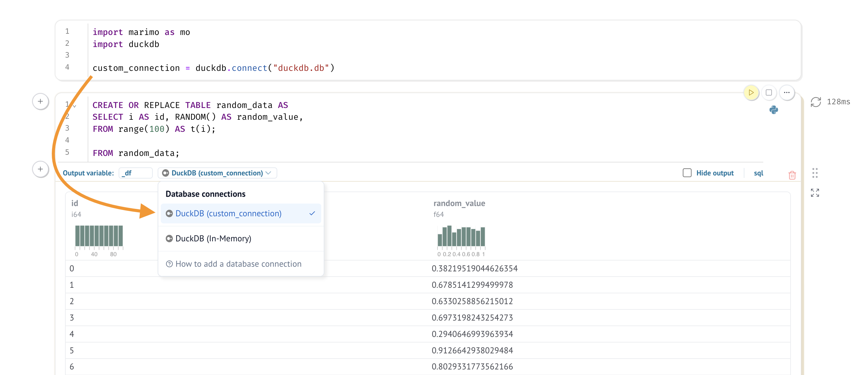Collapse the code fold chevron at line 1

click(74, 106)
